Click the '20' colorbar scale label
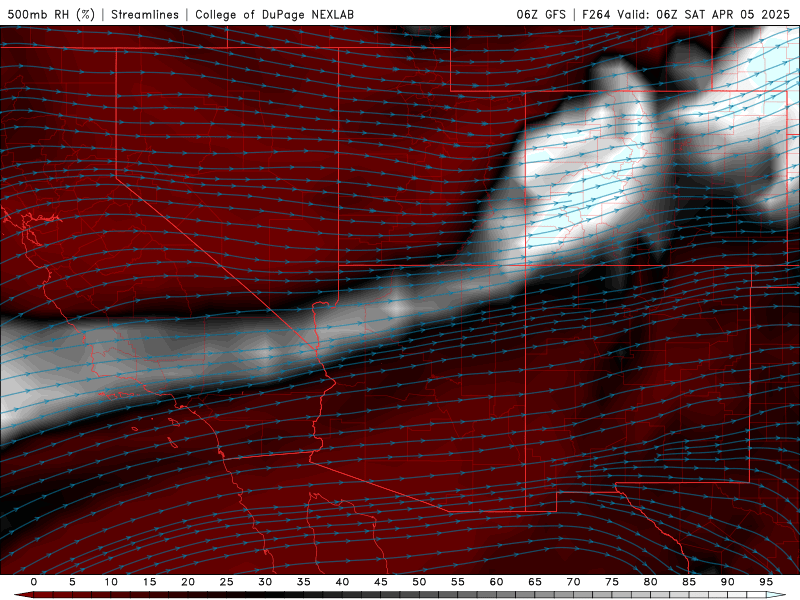This screenshot has width=800, height=600. (x=188, y=582)
